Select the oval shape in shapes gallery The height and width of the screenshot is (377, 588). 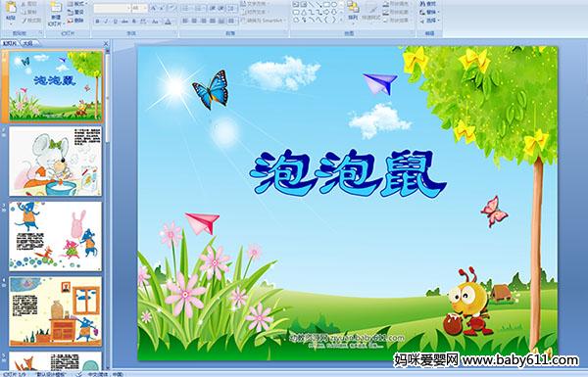pos(334,4)
